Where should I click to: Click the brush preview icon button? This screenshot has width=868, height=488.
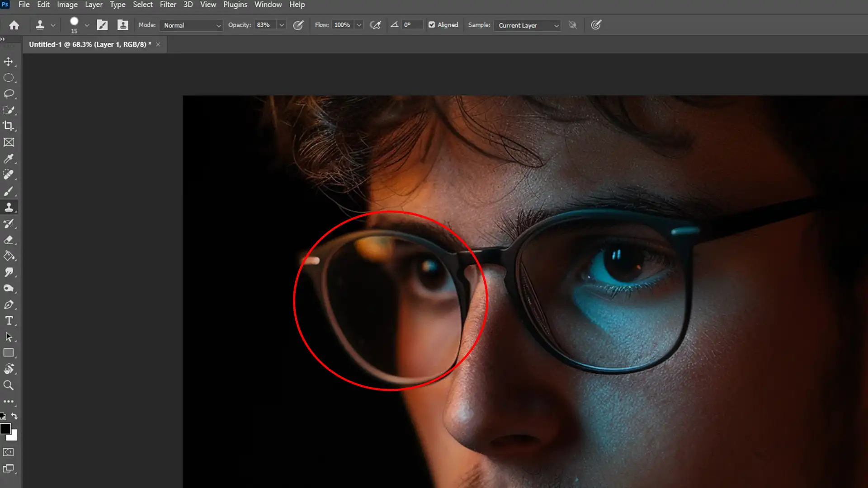(73, 24)
